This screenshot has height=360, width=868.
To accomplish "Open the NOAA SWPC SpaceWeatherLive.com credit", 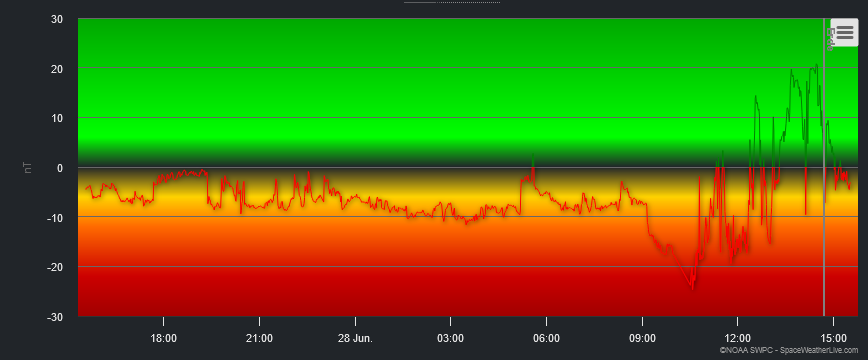I will click(789, 351).
